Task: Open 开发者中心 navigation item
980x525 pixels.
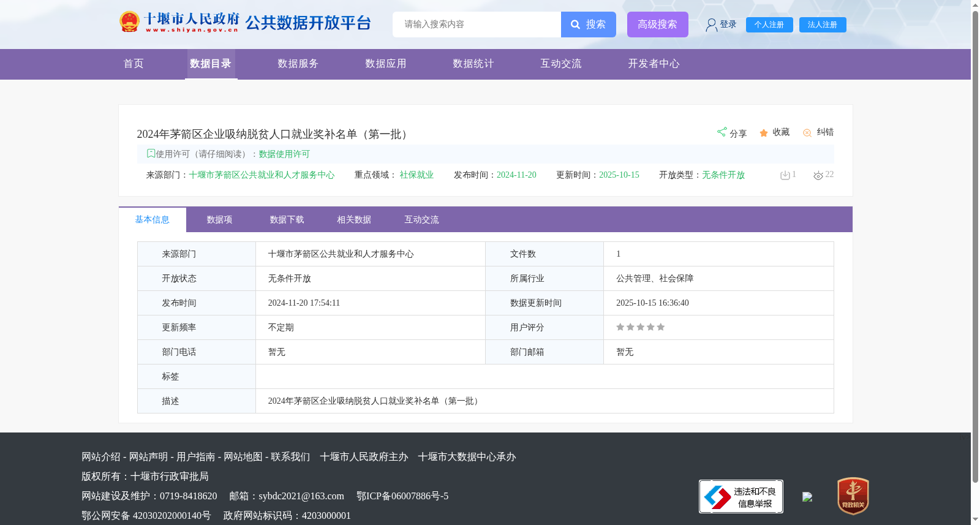Action: pyautogui.click(x=654, y=64)
